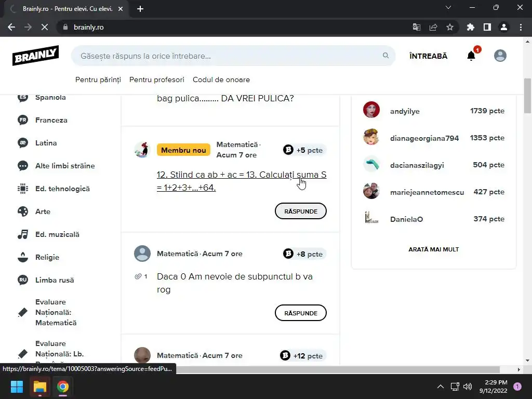Open Daca 0 Am nevoie de subpunctul question
532x399 pixels.
pos(235,283)
